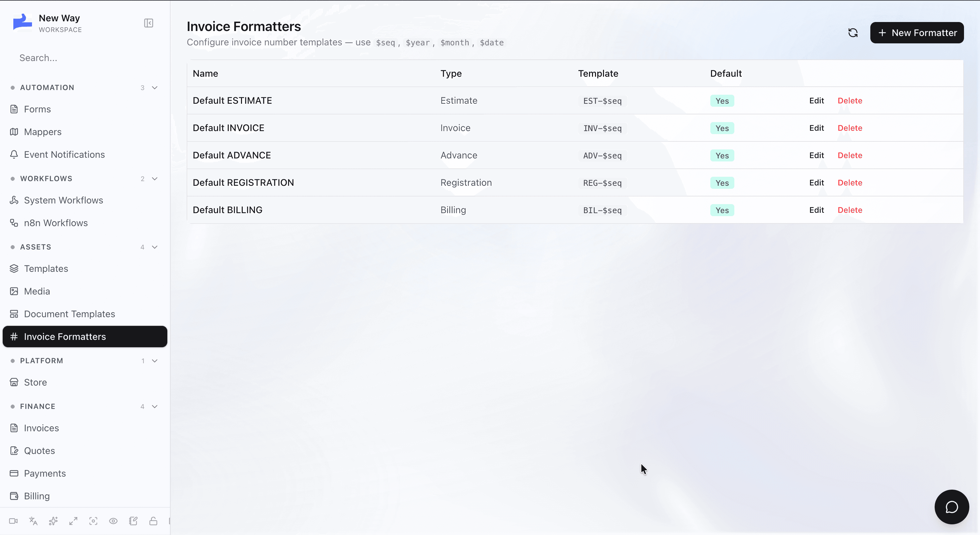Open Billing under Finance

click(x=85, y=496)
